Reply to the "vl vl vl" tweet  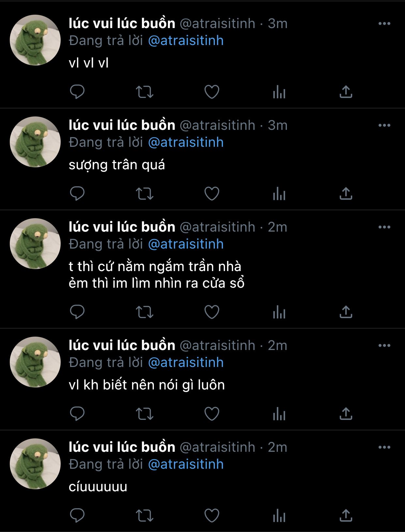[x=77, y=92]
